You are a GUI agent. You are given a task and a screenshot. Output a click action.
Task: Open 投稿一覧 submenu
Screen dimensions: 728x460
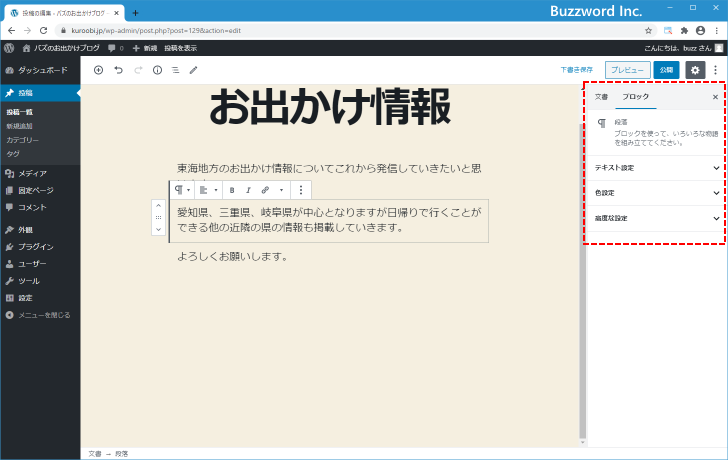point(20,112)
